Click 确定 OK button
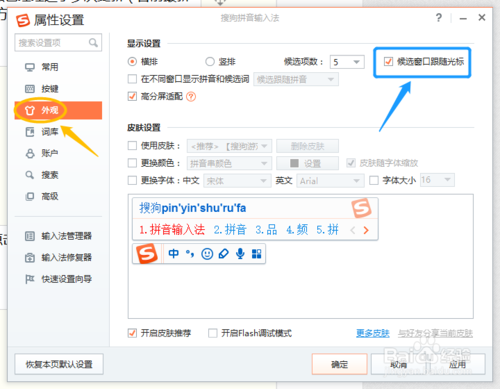The width and height of the screenshot is (500, 389). 340,364
